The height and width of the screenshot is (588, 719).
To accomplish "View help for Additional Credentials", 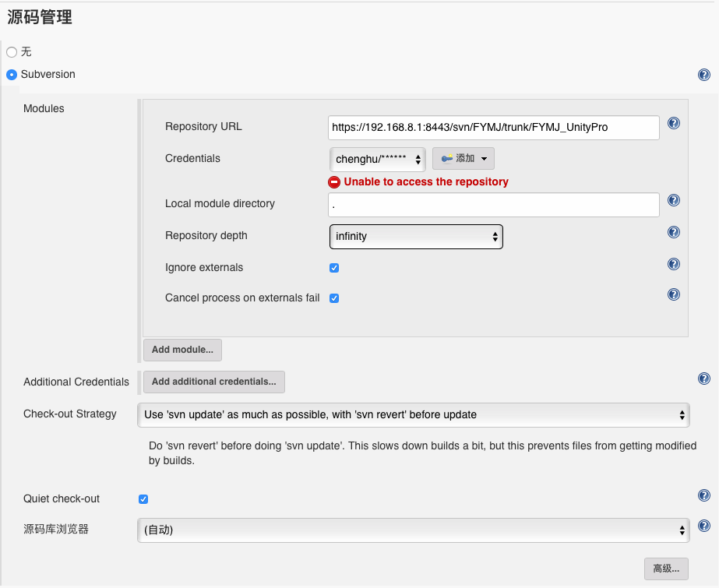I will (x=704, y=379).
